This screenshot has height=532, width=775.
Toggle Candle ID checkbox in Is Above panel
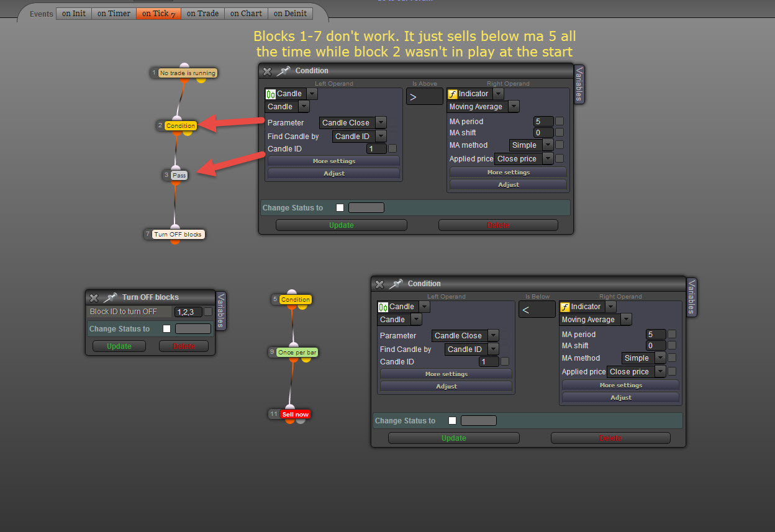click(392, 148)
